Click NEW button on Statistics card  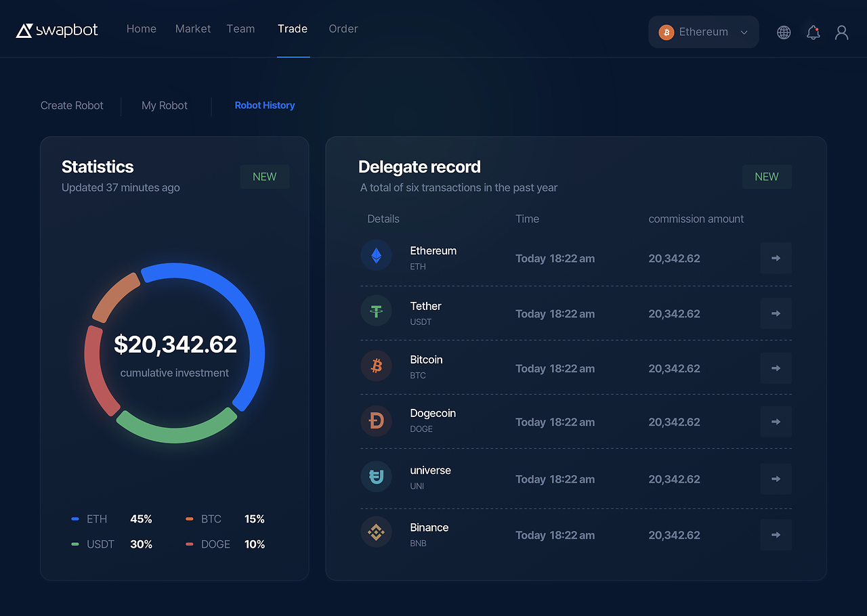[265, 177]
